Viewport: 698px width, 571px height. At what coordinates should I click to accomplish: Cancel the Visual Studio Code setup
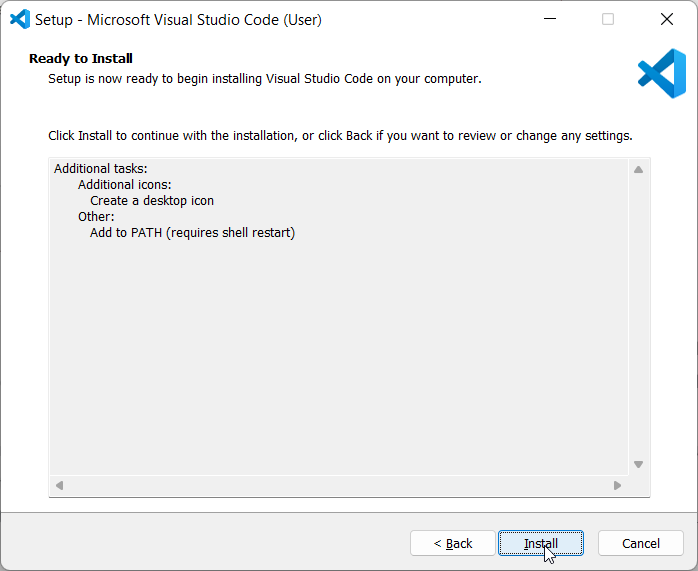[x=641, y=543]
